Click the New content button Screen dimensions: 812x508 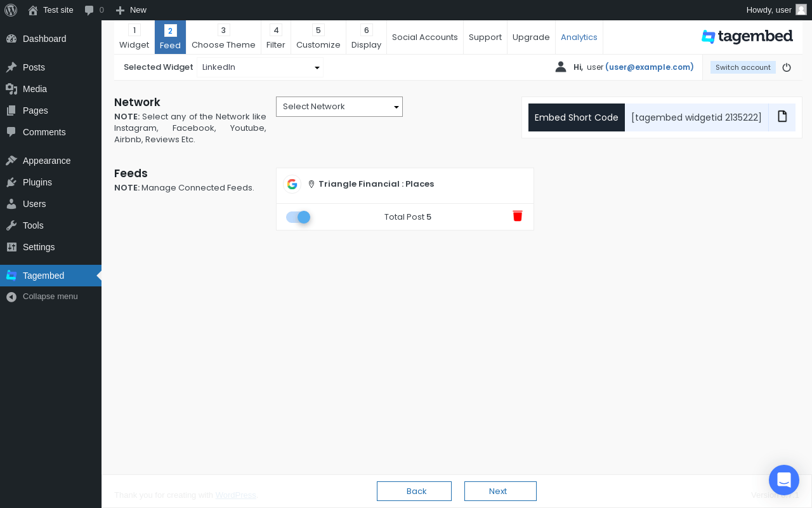(x=131, y=10)
